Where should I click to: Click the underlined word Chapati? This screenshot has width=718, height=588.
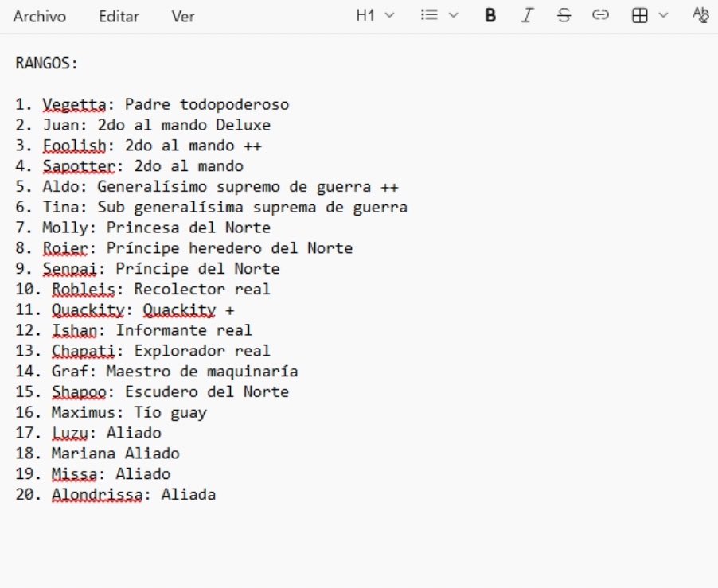tap(84, 351)
